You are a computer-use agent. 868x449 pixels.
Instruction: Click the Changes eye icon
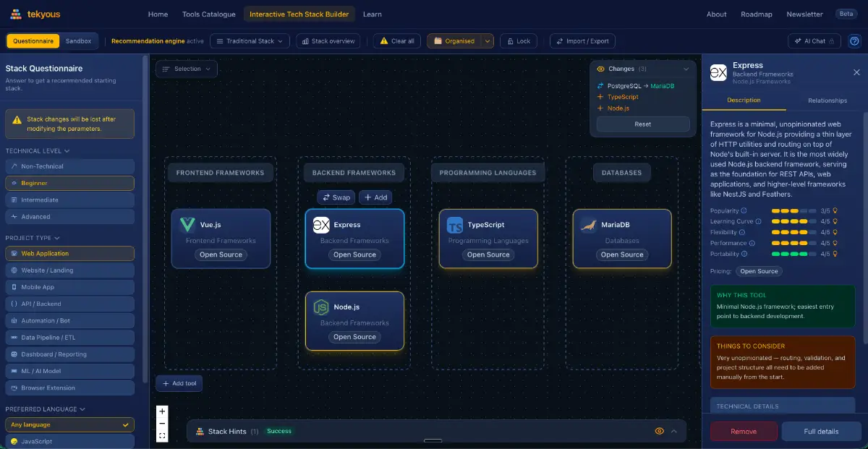point(600,69)
